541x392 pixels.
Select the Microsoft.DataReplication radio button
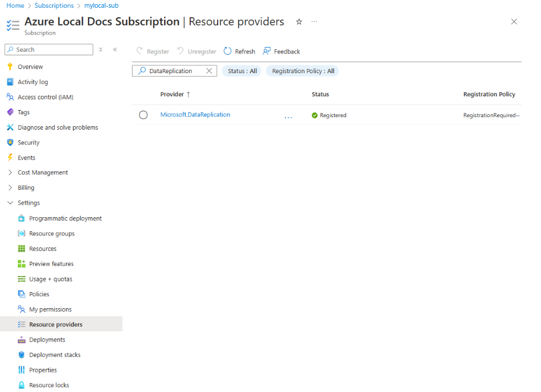[x=143, y=115]
